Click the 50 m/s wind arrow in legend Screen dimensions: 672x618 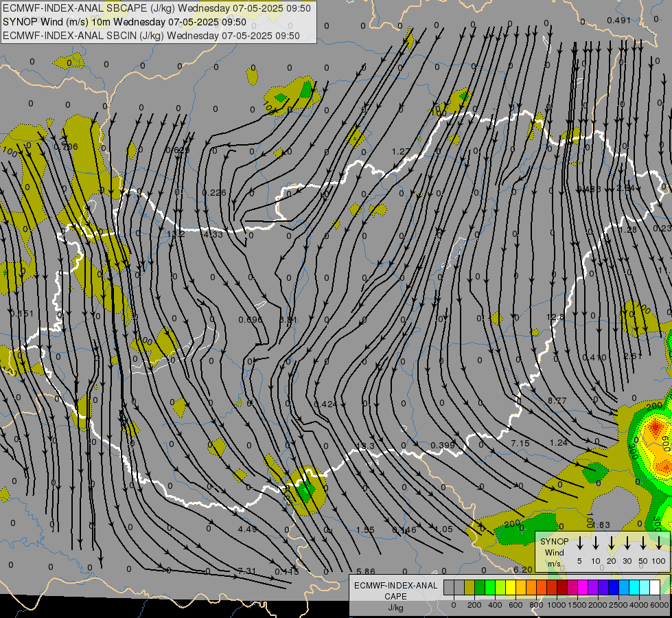(x=643, y=542)
